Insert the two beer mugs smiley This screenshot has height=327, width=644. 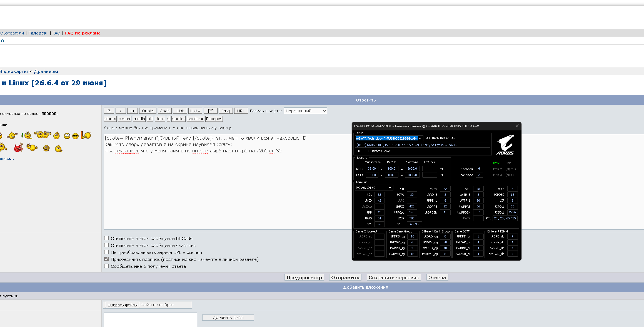[43, 135]
